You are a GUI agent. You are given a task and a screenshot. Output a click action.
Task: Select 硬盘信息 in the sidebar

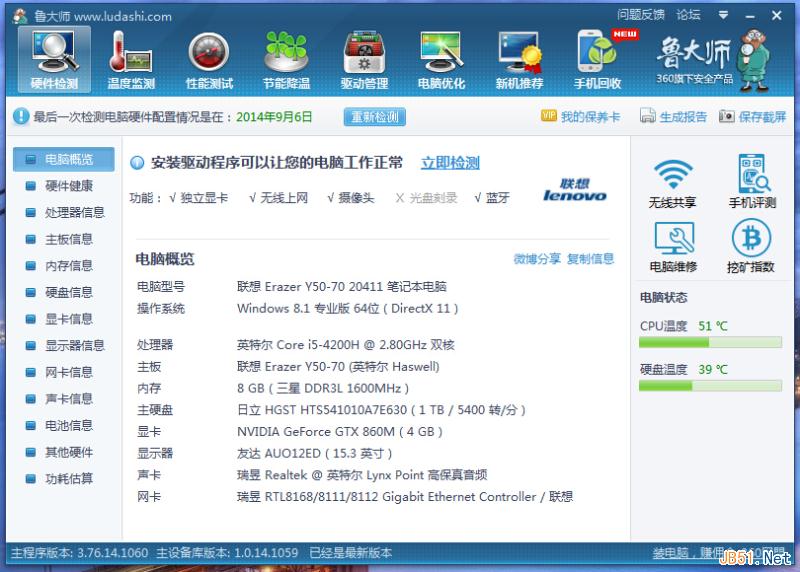[x=63, y=292]
